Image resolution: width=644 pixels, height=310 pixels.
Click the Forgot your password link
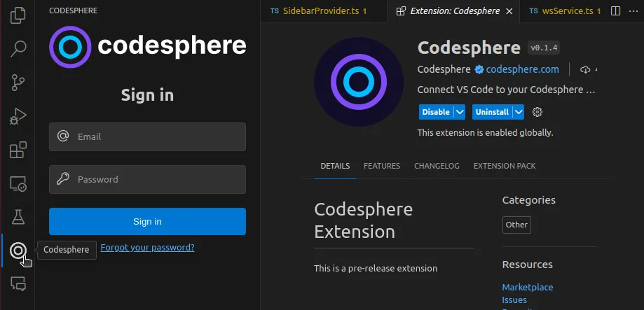point(147,247)
